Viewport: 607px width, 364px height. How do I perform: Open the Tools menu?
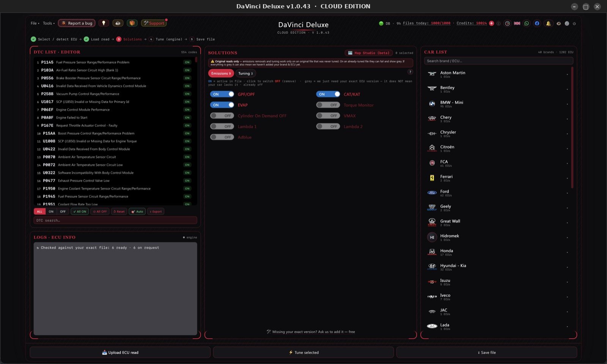coord(49,23)
